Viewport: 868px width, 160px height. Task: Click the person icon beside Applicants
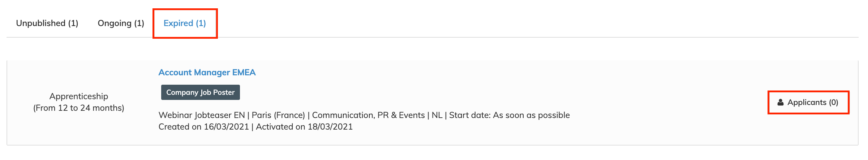pyautogui.click(x=781, y=102)
